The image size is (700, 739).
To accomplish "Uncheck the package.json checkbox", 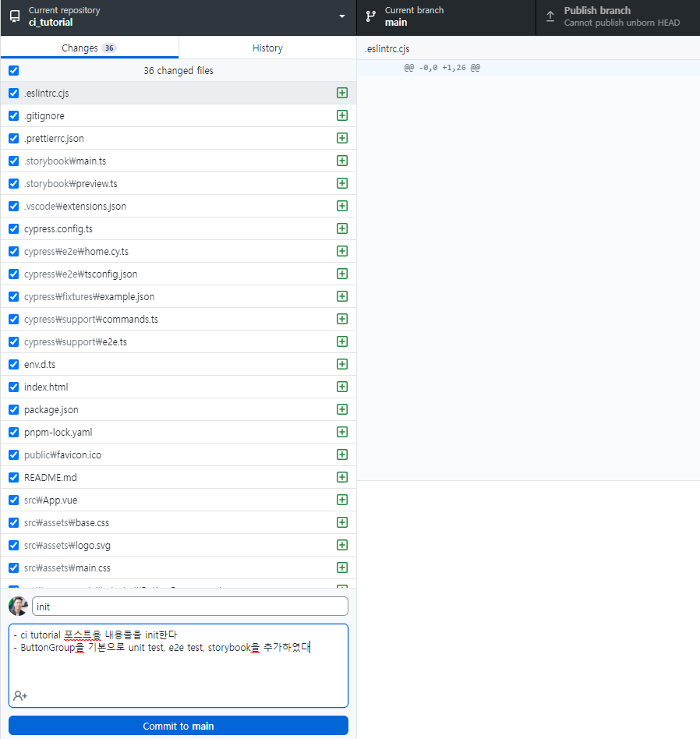I will (x=14, y=410).
